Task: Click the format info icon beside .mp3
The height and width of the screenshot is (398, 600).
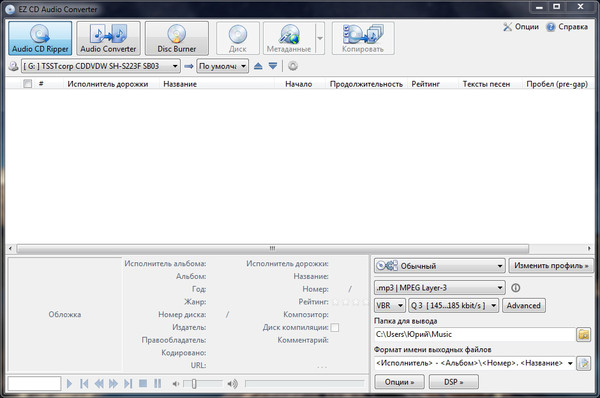Action: [515, 288]
